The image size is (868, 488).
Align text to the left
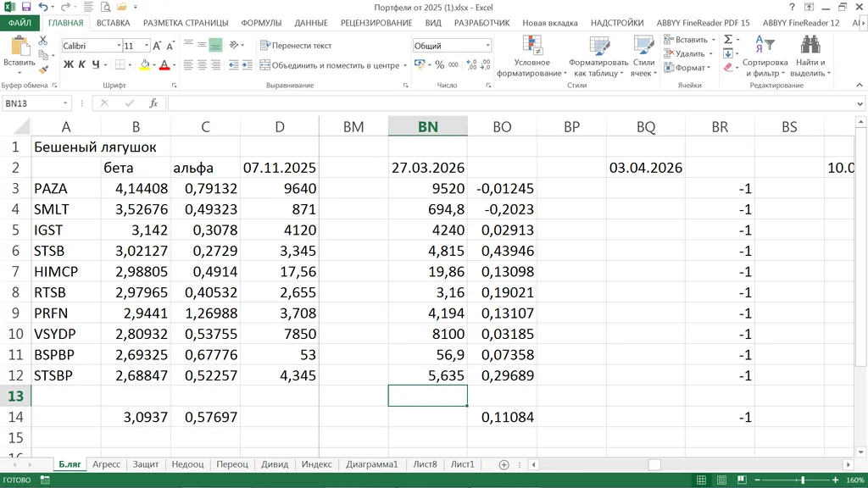(x=188, y=65)
